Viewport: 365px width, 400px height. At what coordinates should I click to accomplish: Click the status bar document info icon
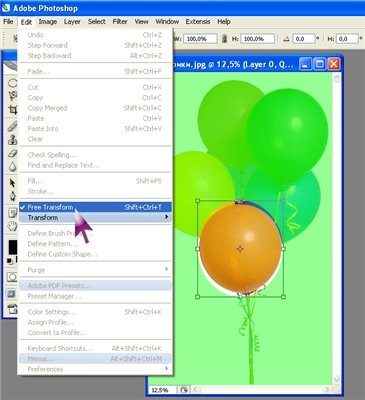click(184, 390)
